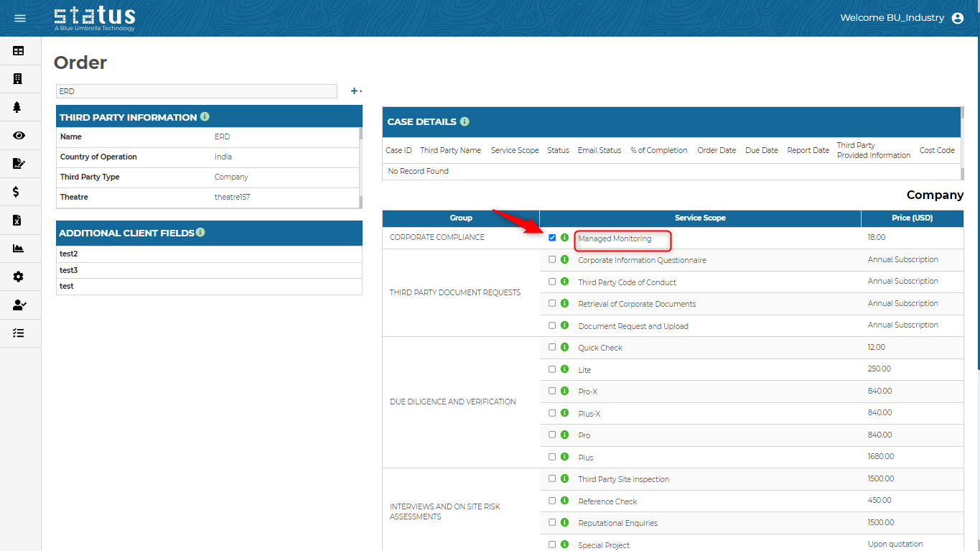Open the gear settings icon in the sidebar
This screenshot has width=980, height=551.
[x=19, y=277]
